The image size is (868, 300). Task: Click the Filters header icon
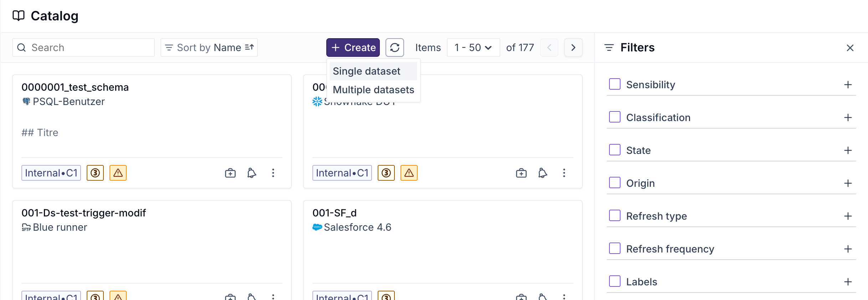coord(609,47)
